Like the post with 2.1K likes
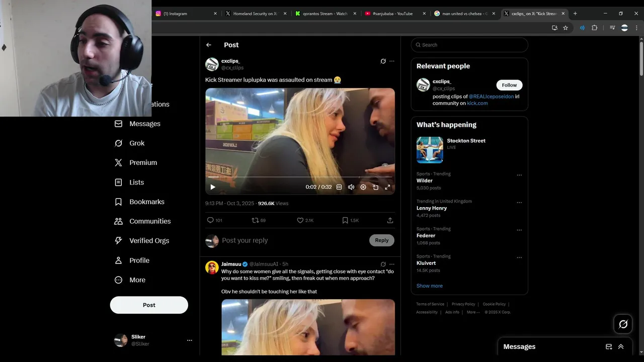Screen dimensions: 644x362 (x=305, y=220)
